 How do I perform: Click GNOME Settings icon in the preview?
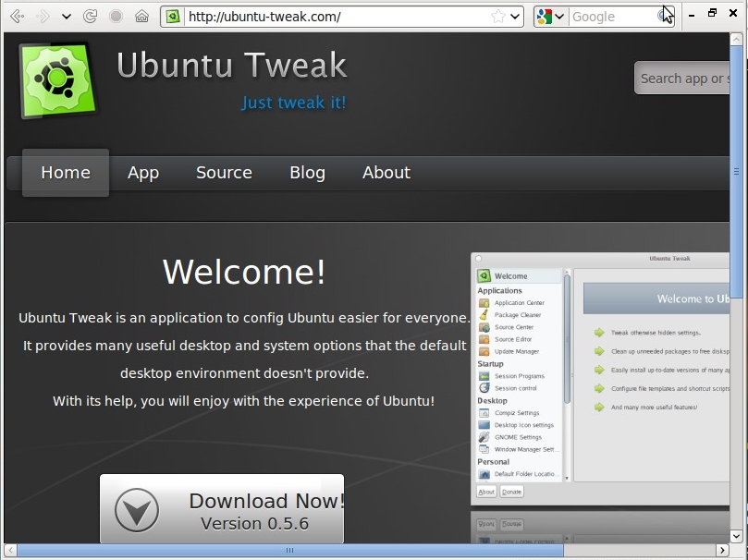pyautogui.click(x=484, y=437)
